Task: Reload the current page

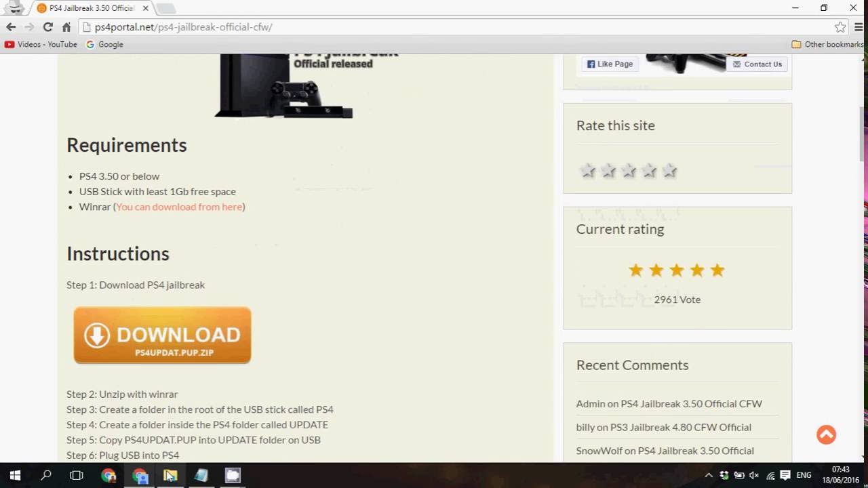Action: point(47,27)
